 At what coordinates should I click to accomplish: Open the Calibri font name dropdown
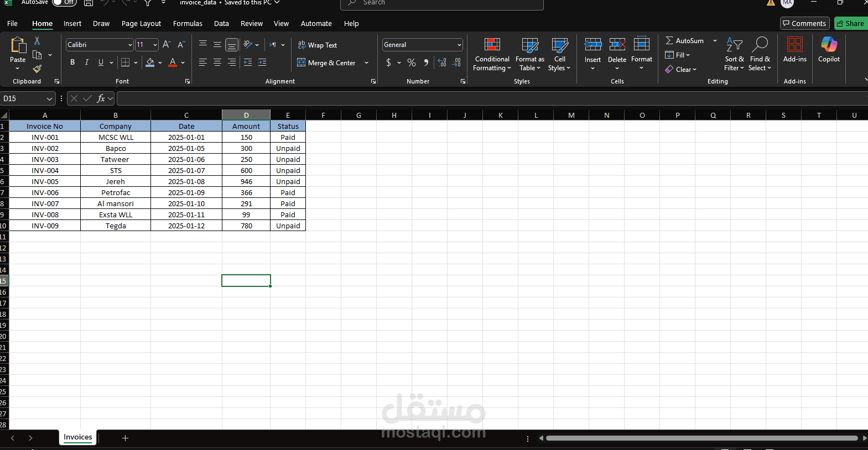[130, 45]
